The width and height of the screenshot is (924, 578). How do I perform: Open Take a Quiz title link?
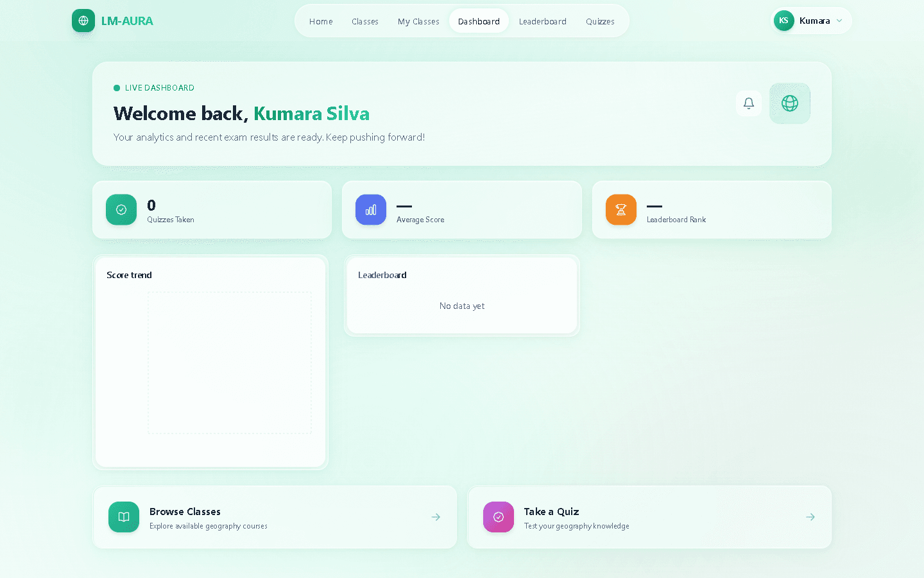(x=551, y=512)
